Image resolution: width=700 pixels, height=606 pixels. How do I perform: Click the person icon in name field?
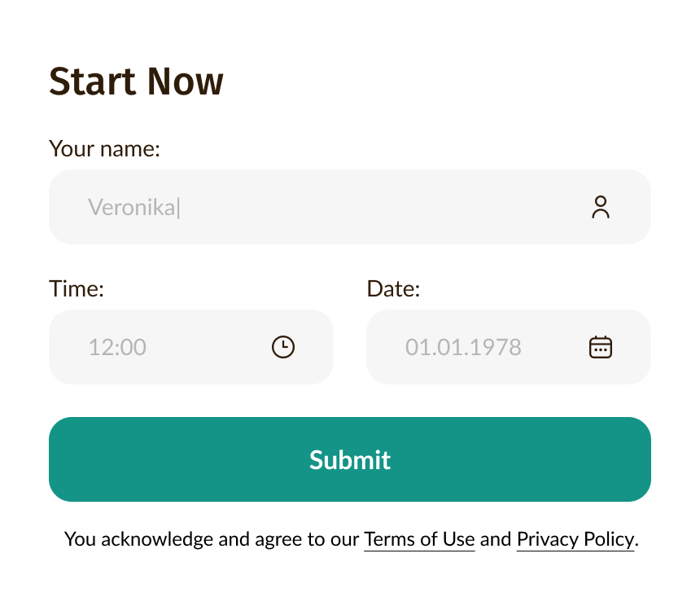pos(601,207)
